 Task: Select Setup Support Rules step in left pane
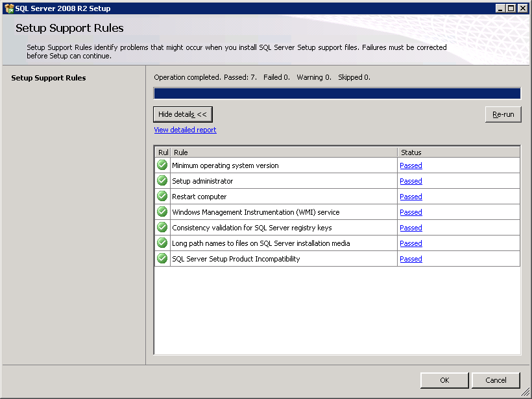[x=49, y=78]
